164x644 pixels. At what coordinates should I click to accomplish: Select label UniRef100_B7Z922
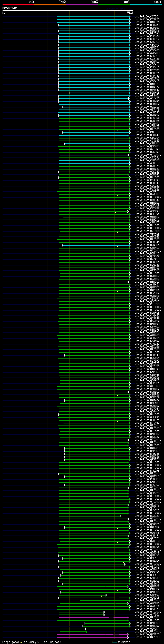(x=147, y=516)
